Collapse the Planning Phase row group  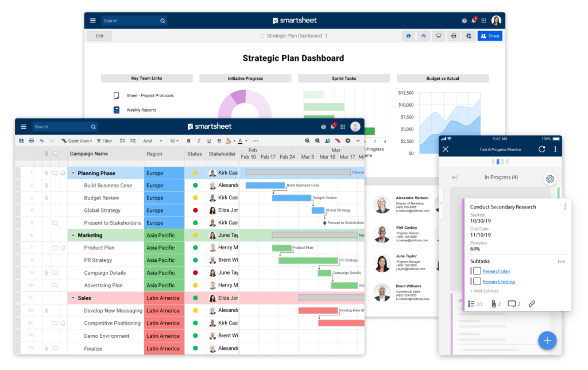coord(73,173)
